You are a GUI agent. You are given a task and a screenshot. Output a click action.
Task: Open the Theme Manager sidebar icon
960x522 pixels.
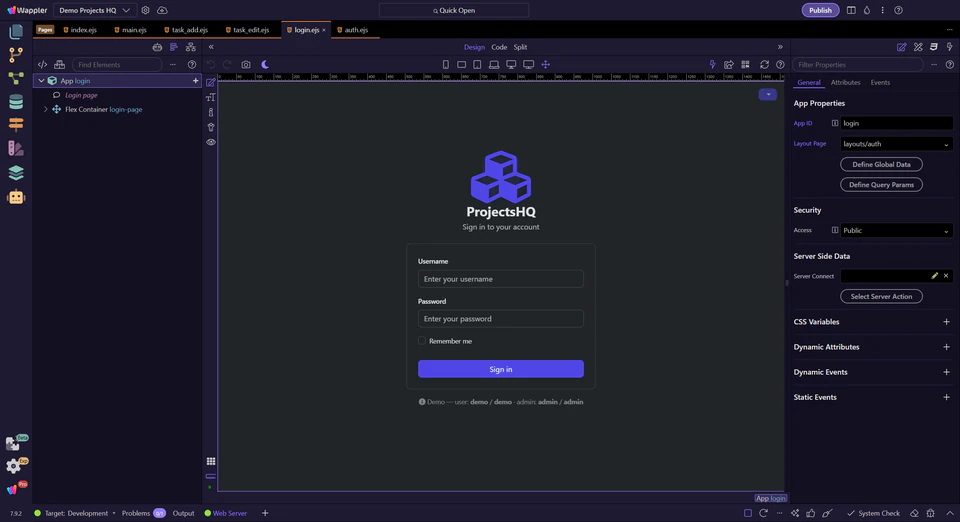point(16,149)
